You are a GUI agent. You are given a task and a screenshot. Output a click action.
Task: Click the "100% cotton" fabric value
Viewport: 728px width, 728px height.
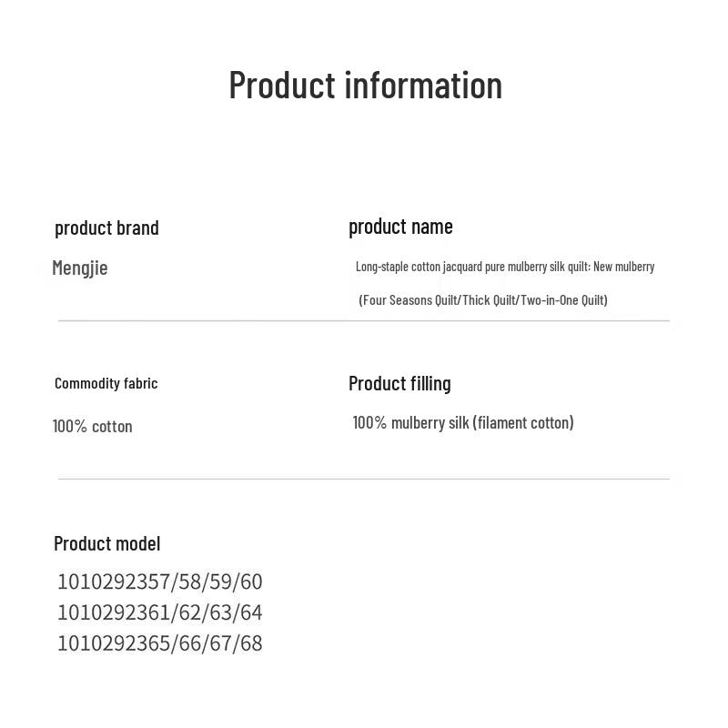click(92, 426)
